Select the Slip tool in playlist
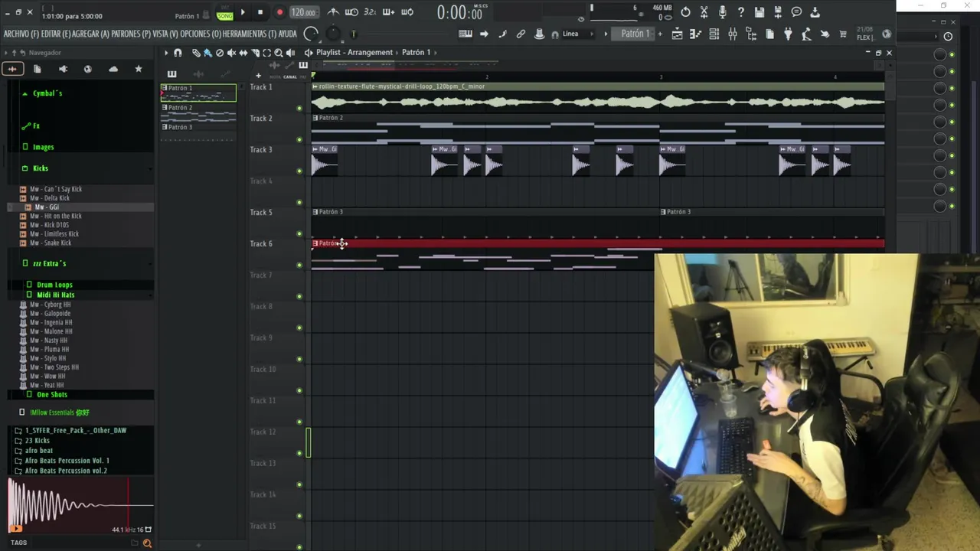The height and width of the screenshot is (551, 980). tap(243, 52)
